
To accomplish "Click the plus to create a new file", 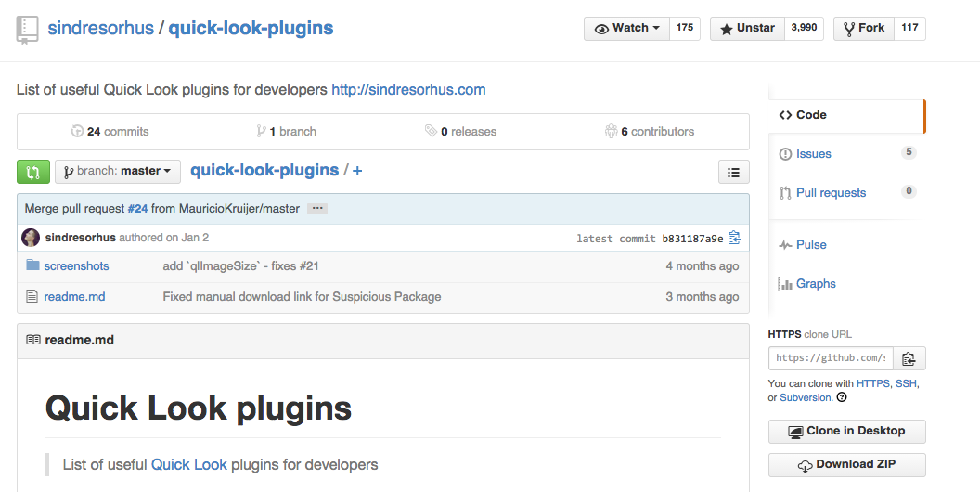I will tap(357, 171).
